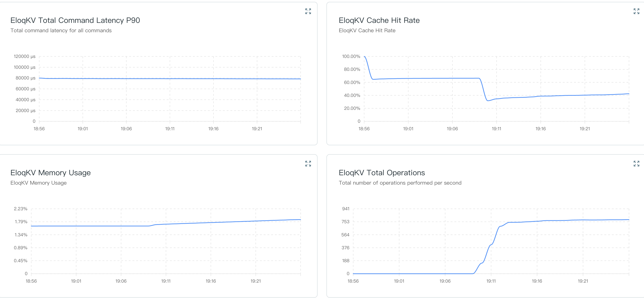644x298 pixels.
Task: Click the 100.00% axis label on cache chart
Action: (351, 56)
